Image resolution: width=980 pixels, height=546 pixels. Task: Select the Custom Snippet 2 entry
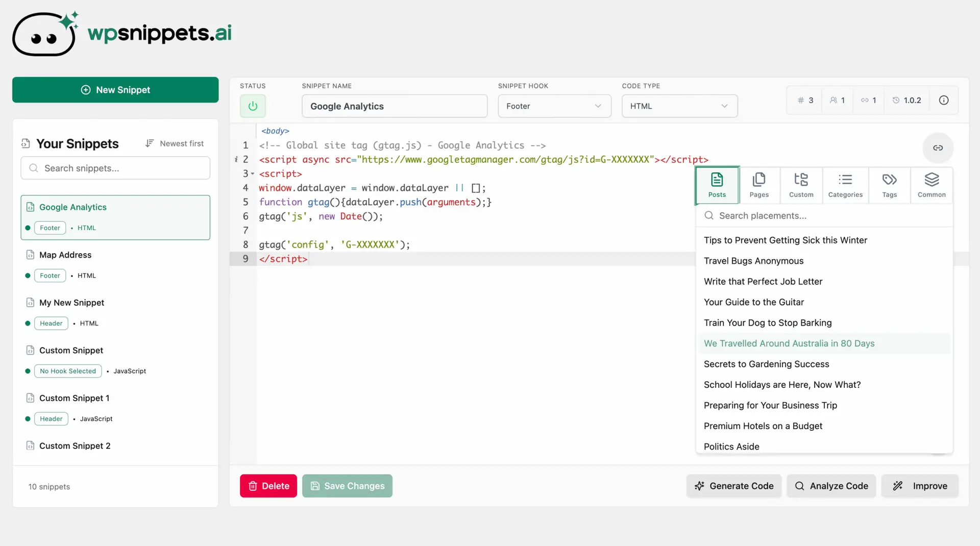point(115,446)
